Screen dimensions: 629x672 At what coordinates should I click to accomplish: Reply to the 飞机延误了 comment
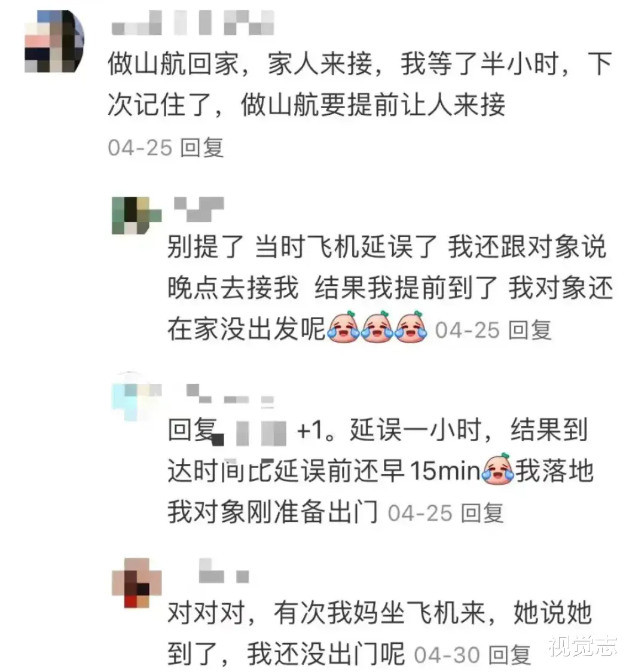530,331
